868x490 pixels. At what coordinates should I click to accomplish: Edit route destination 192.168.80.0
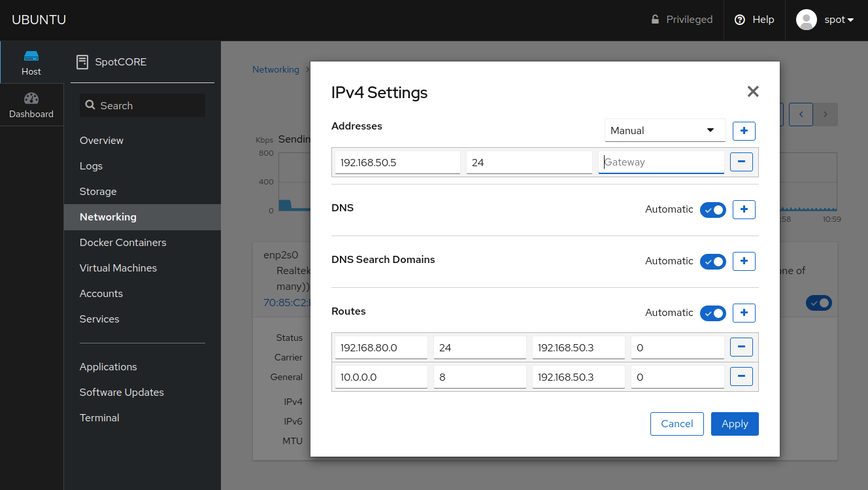382,348
